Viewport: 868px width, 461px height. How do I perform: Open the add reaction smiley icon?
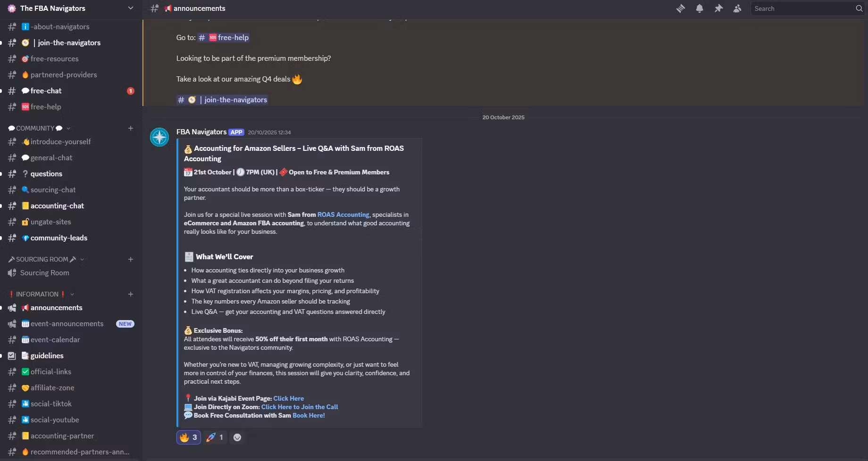[237, 437]
